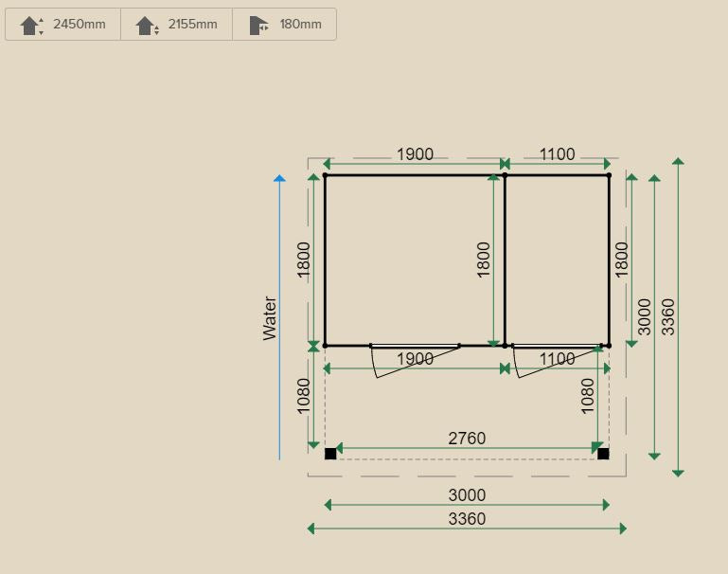Click the 2760 dimension between the posts

point(467,439)
